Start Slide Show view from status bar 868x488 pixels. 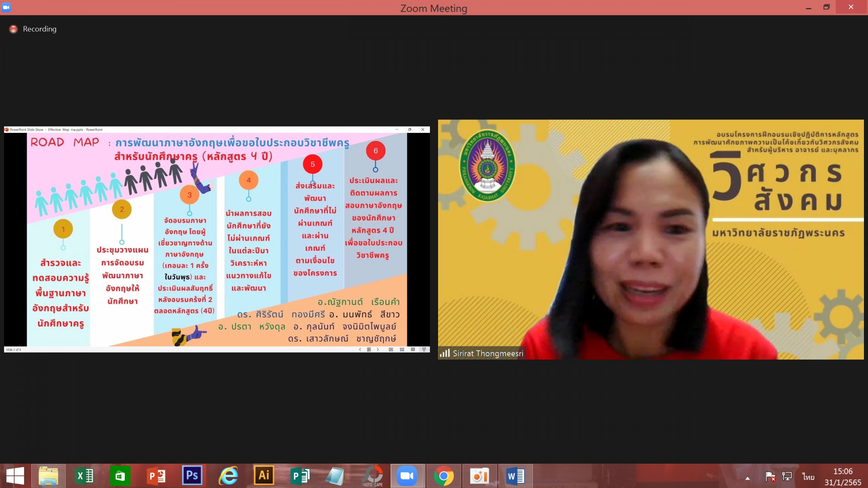(x=424, y=349)
